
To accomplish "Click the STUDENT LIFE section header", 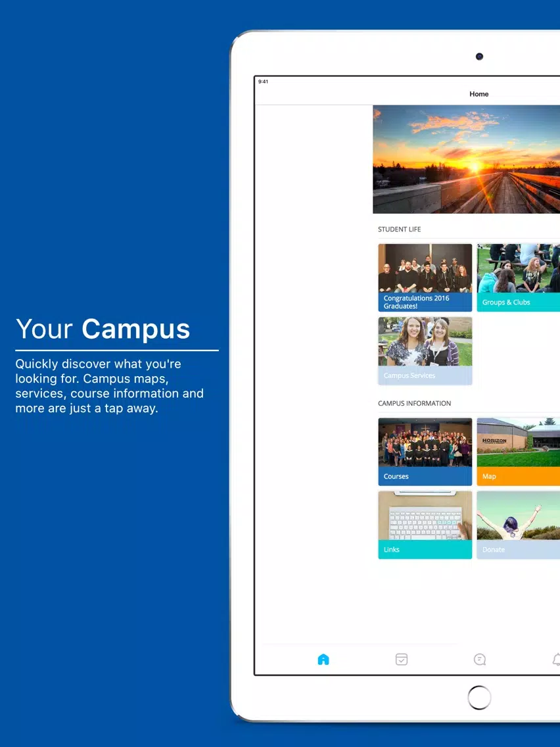I will [399, 229].
